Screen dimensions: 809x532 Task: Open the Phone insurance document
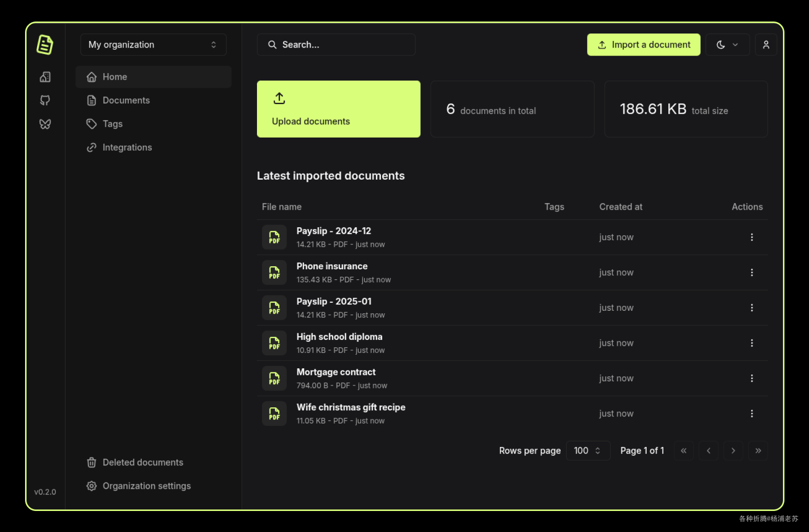(332, 266)
